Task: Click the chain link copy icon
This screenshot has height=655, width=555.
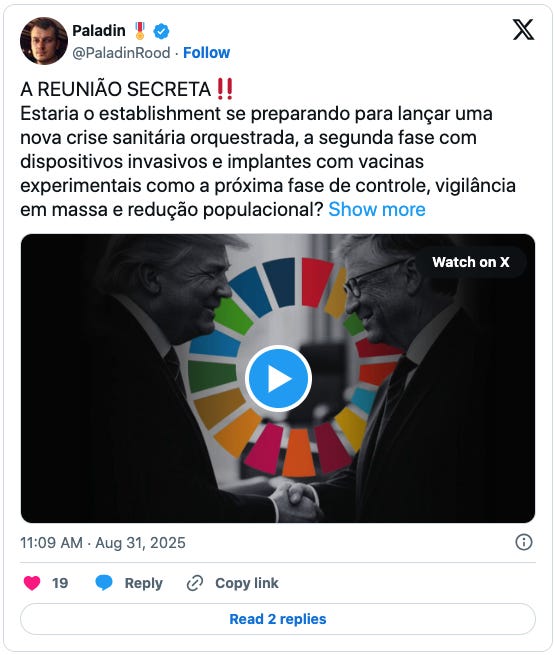Action: click(x=195, y=583)
